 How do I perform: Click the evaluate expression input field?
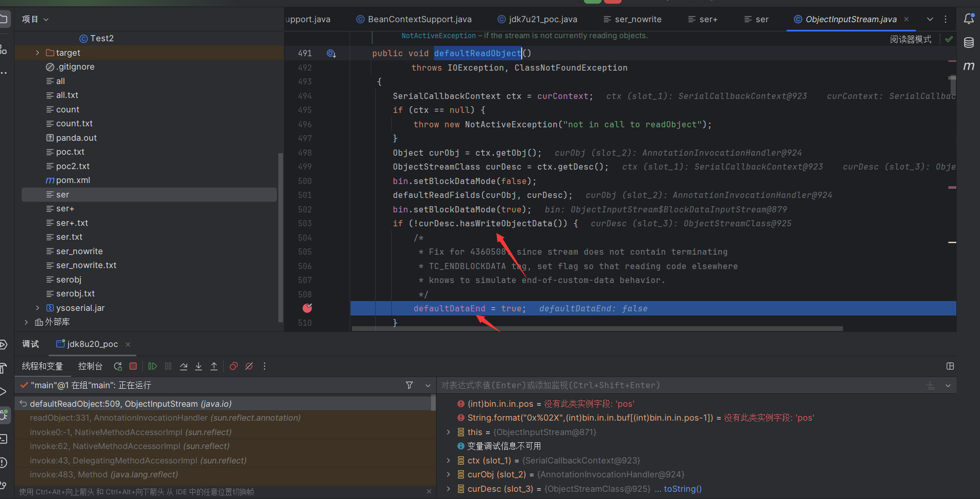[680, 385]
